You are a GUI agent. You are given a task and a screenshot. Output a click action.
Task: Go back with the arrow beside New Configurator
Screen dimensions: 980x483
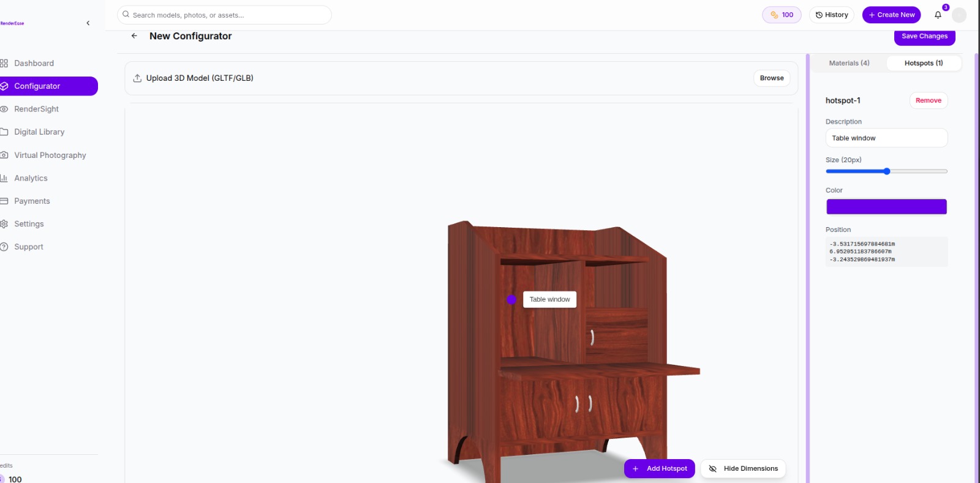[x=134, y=36]
